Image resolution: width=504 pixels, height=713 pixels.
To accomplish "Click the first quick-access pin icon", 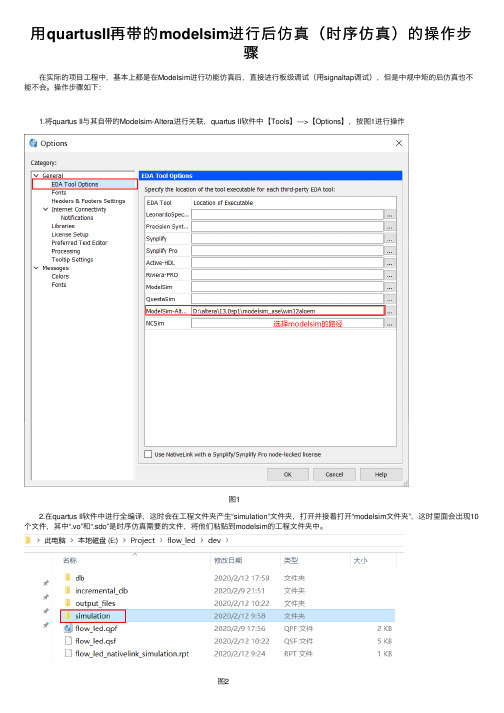I will point(45,583).
